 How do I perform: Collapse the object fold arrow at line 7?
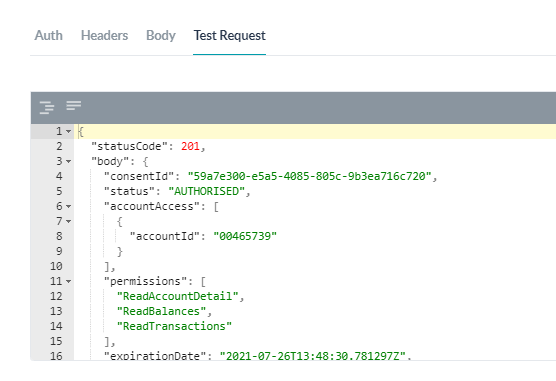click(x=68, y=221)
